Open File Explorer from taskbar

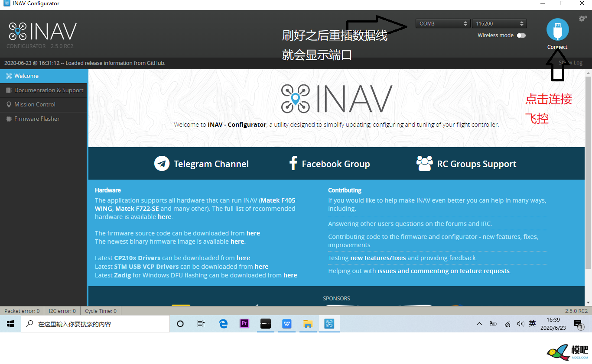pos(308,324)
